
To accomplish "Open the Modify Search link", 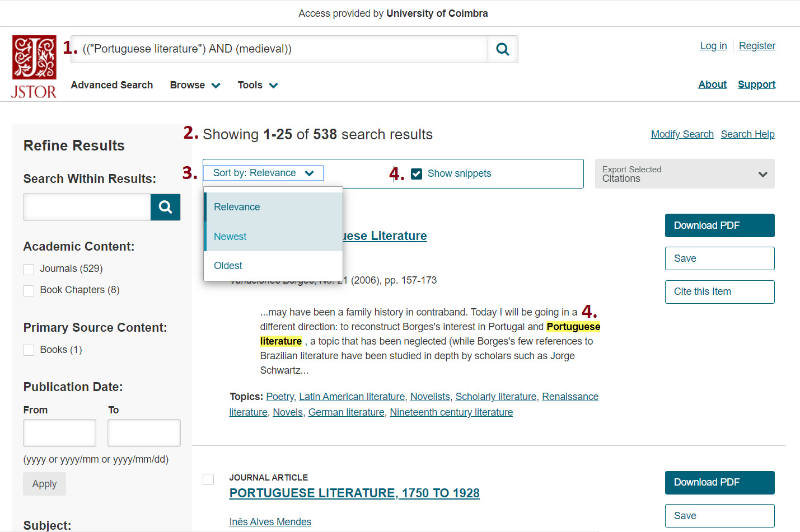I will point(682,134).
